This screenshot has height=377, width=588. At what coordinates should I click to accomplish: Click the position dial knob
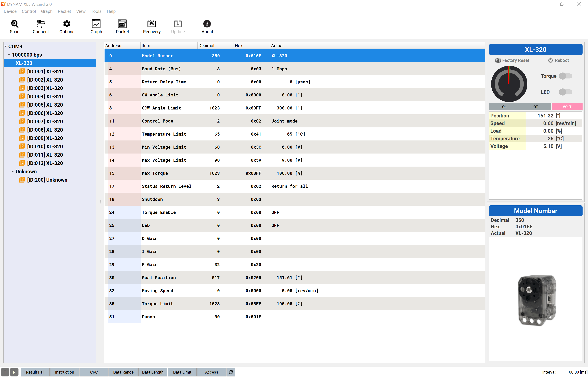click(x=509, y=84)
